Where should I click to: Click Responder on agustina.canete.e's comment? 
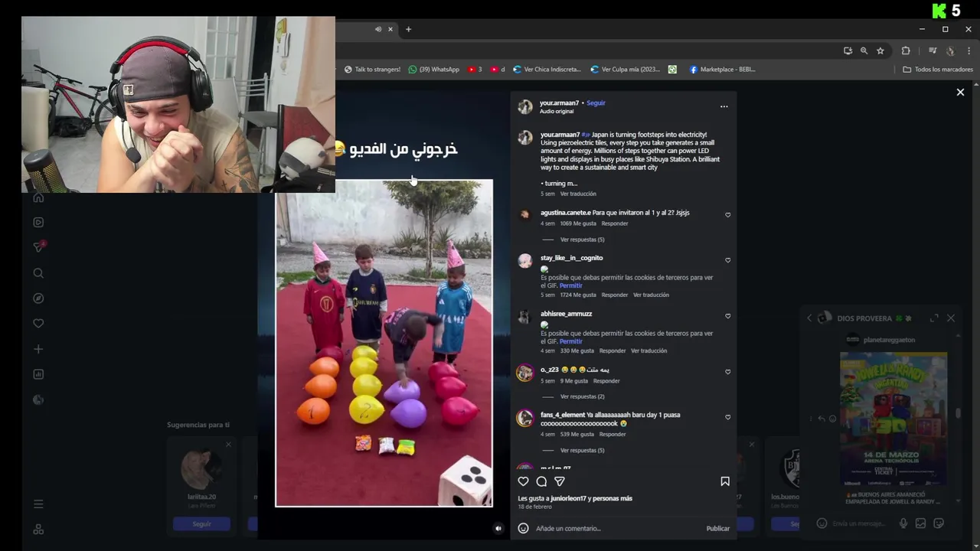click(615, 223)
